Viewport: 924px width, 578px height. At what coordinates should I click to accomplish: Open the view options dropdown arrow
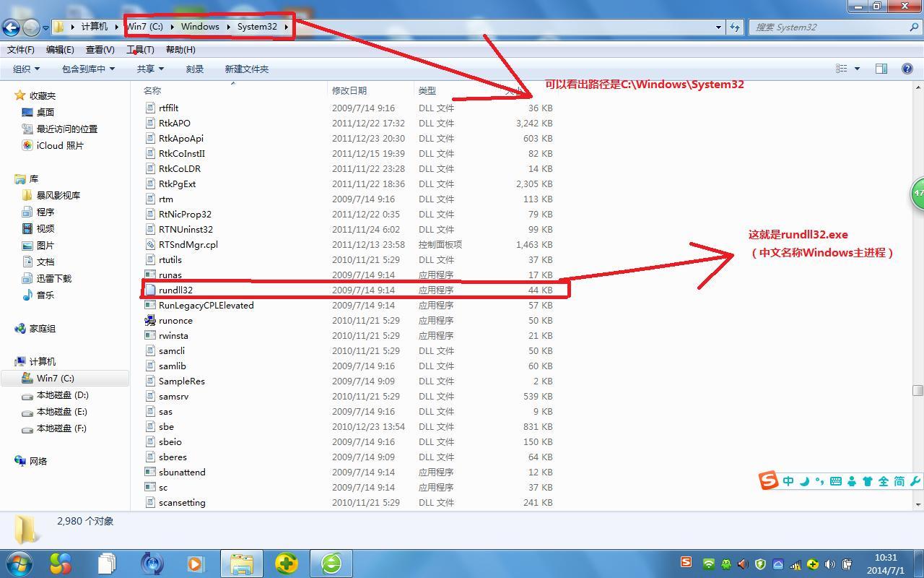click(x=857, y=69)
